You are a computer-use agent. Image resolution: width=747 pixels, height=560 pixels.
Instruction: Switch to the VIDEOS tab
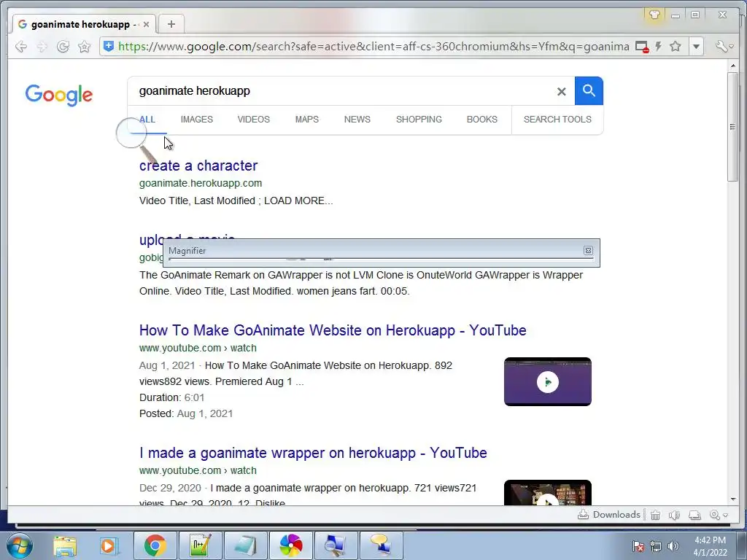click(x=253, y=120)
